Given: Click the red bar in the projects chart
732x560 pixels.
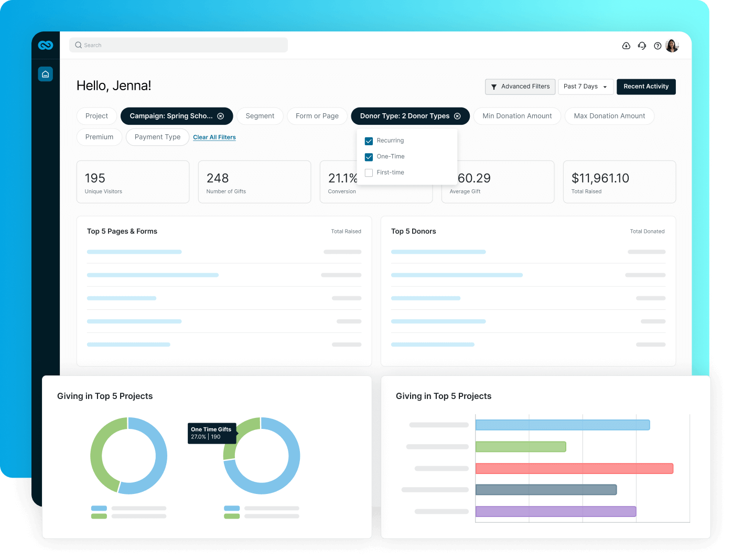Looking at the screenshot, I should [x=574, y=468].
